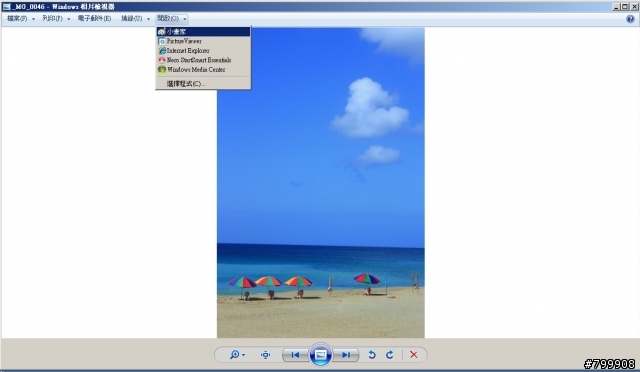The image size is (640, 372).
Task: Minimize the photo viewer window
Action: 616,7
